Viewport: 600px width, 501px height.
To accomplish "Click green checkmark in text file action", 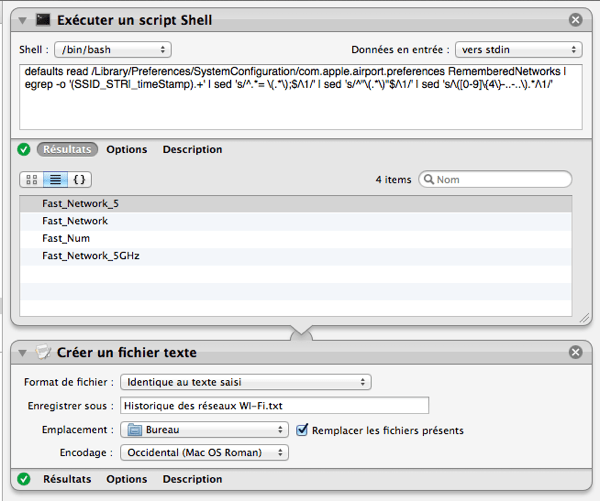I will tap(24, 479).
